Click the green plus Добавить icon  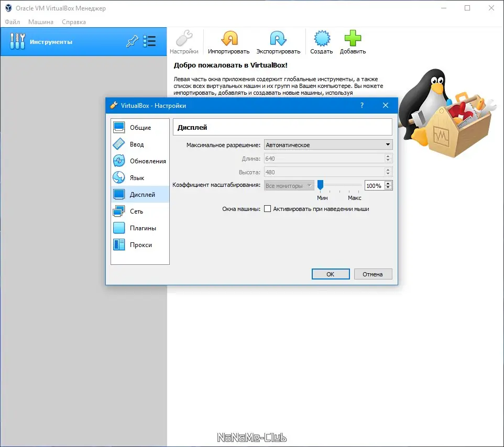(x=353, y=38)
